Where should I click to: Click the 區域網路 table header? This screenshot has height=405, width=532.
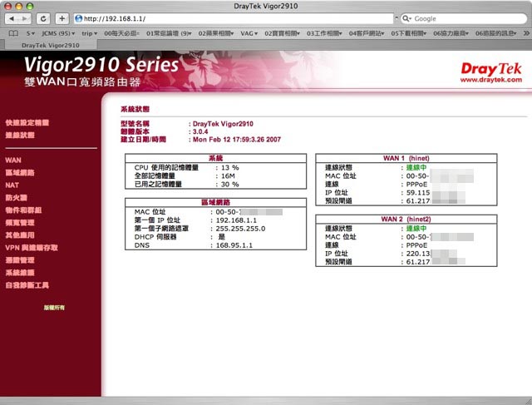click(216, 202)
